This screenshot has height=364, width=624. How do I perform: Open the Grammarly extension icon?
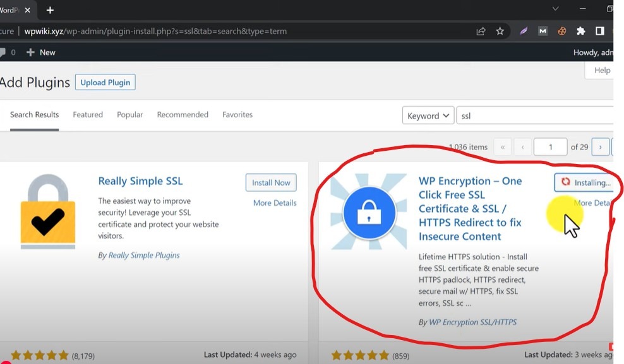524,30
